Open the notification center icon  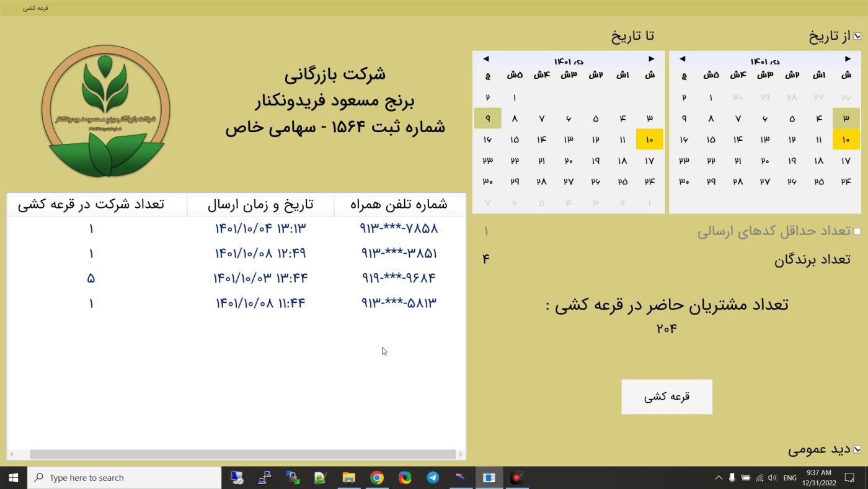(x=849, y=478)
